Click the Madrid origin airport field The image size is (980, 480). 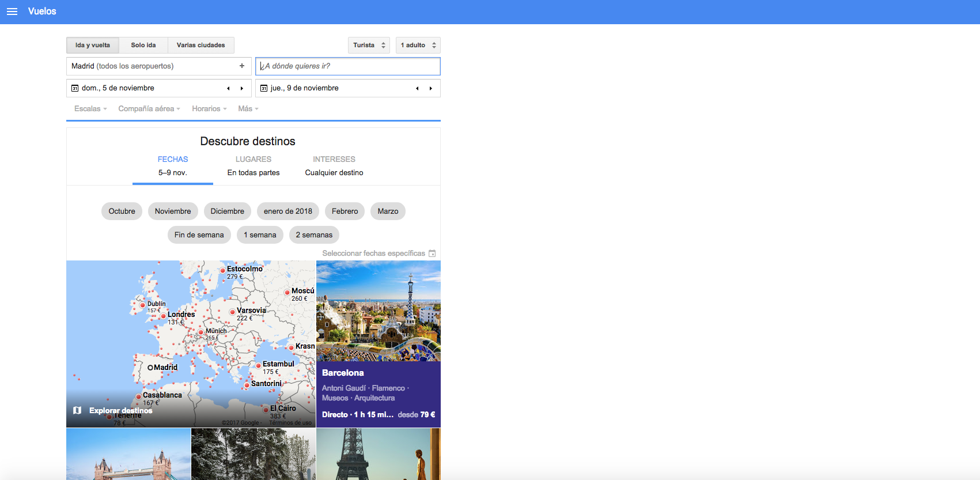coord(159,66)
